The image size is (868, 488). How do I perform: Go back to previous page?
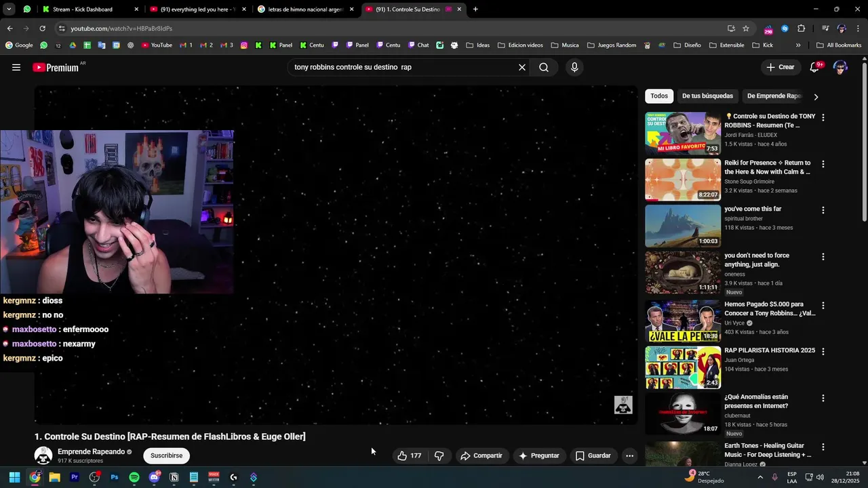[9, 28]
